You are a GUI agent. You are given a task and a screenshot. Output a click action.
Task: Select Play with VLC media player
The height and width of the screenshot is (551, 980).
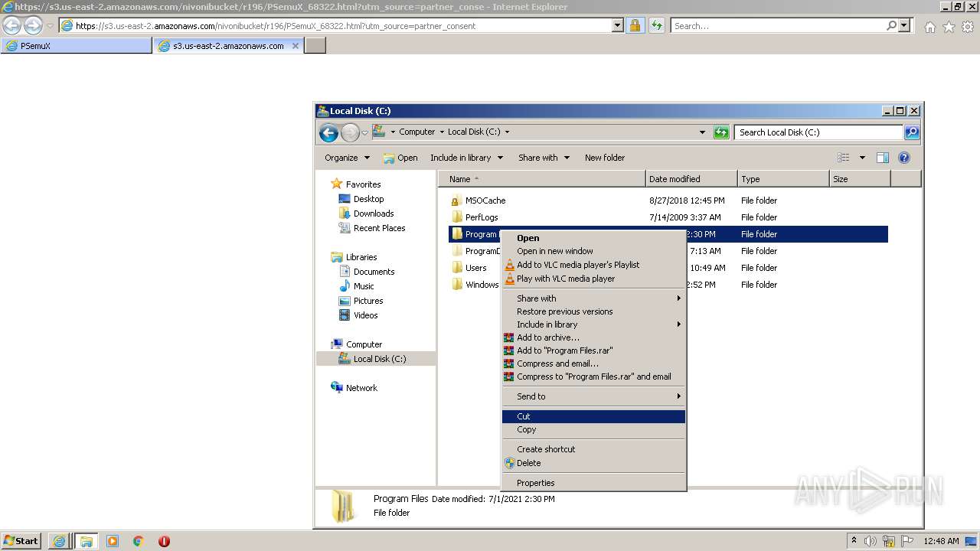point(593,279)
